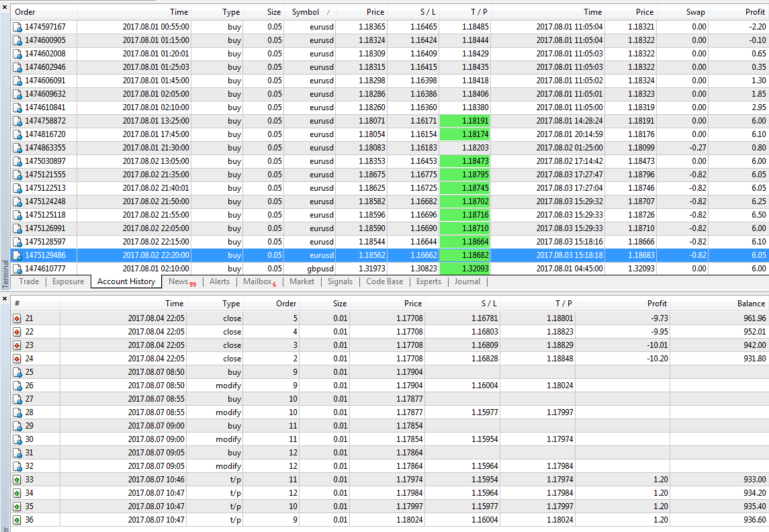Open the Code Base tab

(384, 281)
